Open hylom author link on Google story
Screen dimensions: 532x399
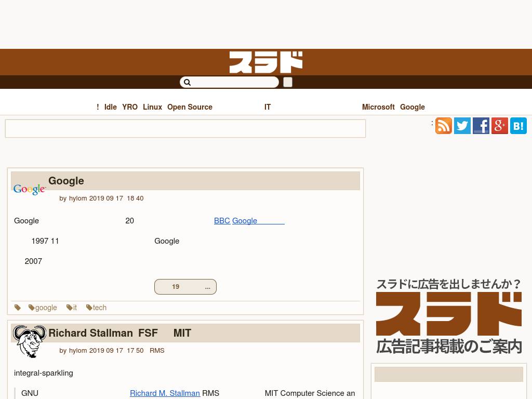tap(78, 198)
